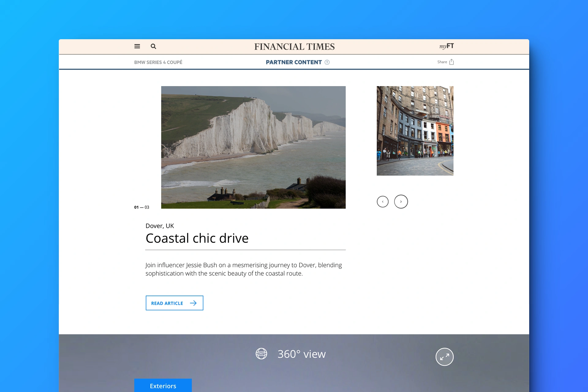This screenshot has width=588, height=392.
Task: Click the Financial Times masthead logo
Action: click(x=294, y=47)
